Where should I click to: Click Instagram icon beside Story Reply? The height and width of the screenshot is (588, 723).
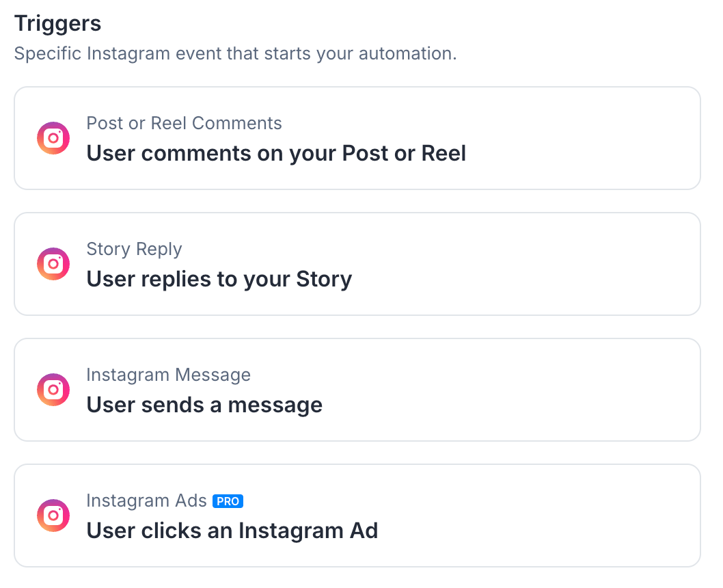(53, 264)
